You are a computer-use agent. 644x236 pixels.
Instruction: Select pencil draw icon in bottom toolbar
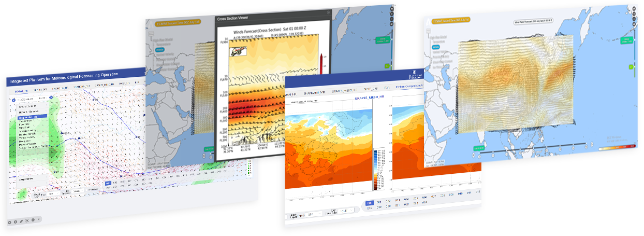[x=21, y=221]
